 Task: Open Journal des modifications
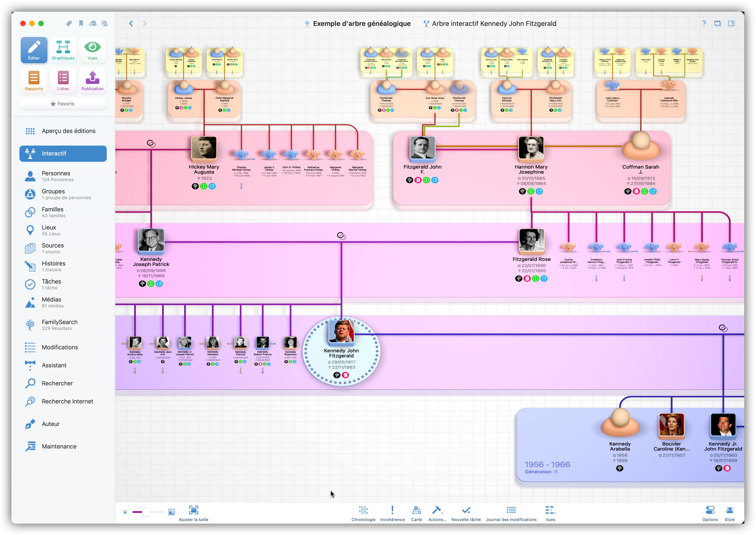[511, 513]
